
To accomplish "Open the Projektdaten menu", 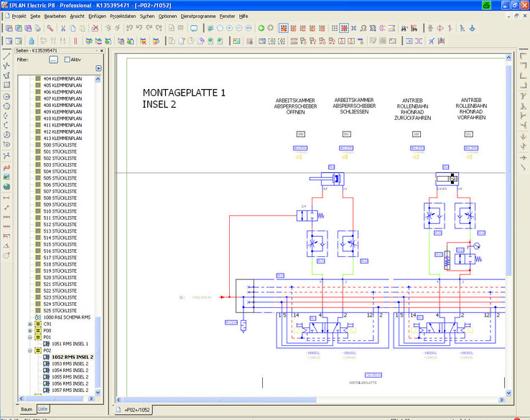I will (121, 15).
